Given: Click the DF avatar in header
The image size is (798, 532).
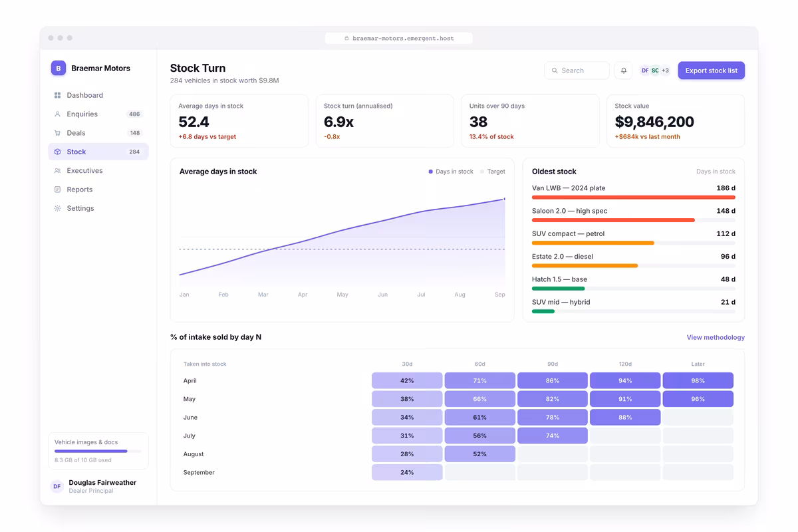Looking at the screenshot, I should [x=645, y=70].
